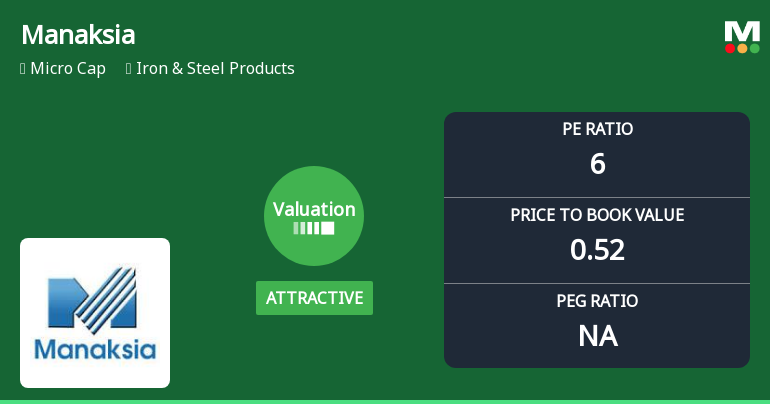Click the green dot under the M logo
770x404 pixels.
click(x=754, y=48)
